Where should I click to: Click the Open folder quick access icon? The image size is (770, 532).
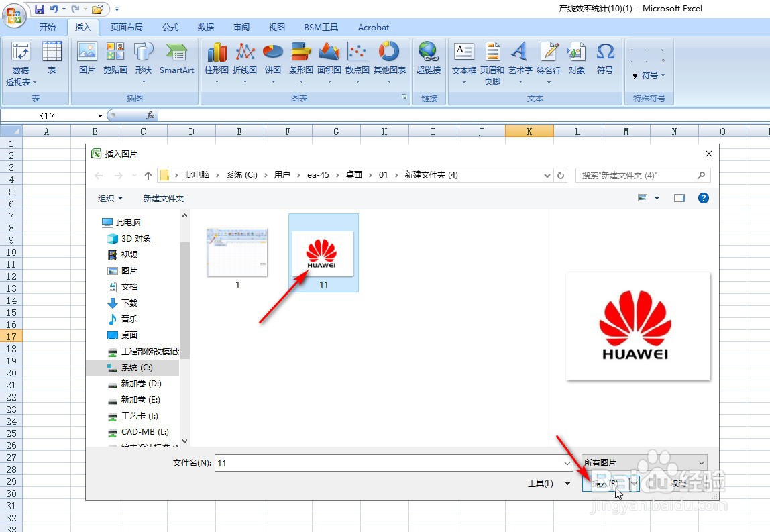(x=97, y=9)
